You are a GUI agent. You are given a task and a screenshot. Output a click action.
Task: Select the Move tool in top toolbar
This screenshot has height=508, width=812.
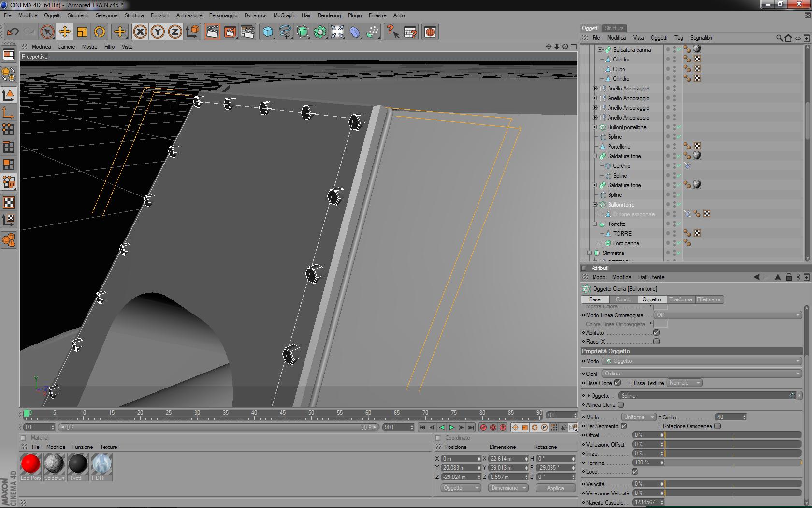[x=64, y=32]
